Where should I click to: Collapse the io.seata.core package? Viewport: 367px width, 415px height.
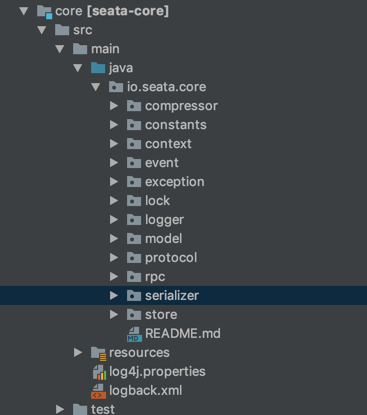(96, 87)
